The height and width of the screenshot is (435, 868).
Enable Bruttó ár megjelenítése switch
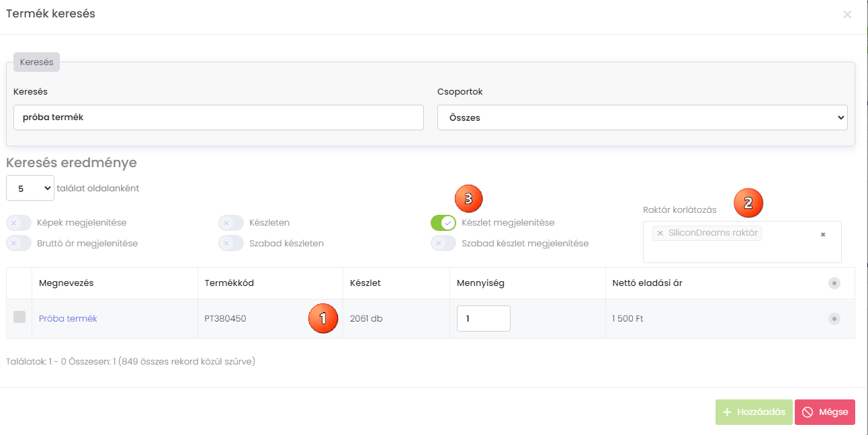19,243
